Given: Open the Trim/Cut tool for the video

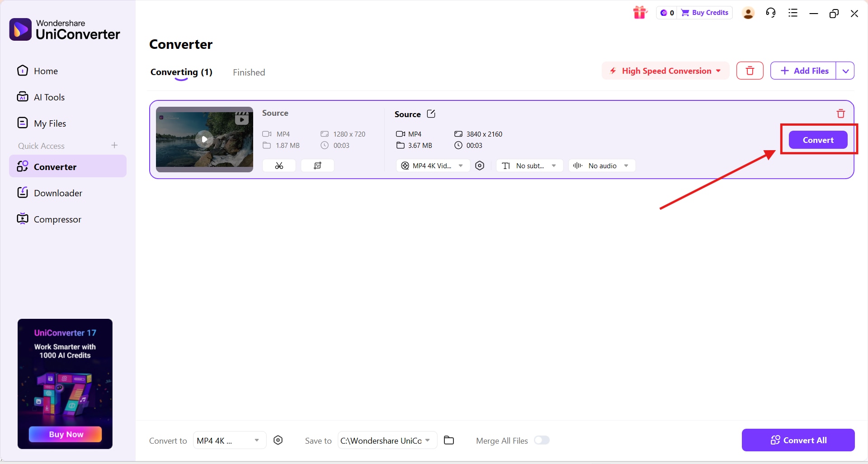Looking at the screenshot, I should (x=279, y=166).
